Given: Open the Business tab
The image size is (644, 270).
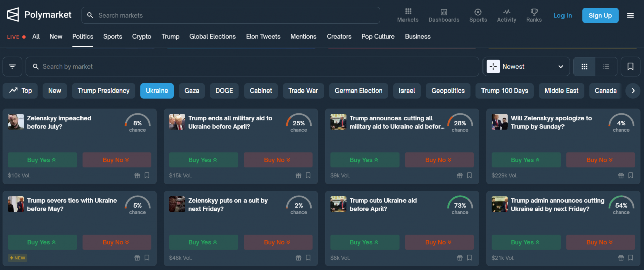Looking at the screenshot, I should (x=418, y=36).
